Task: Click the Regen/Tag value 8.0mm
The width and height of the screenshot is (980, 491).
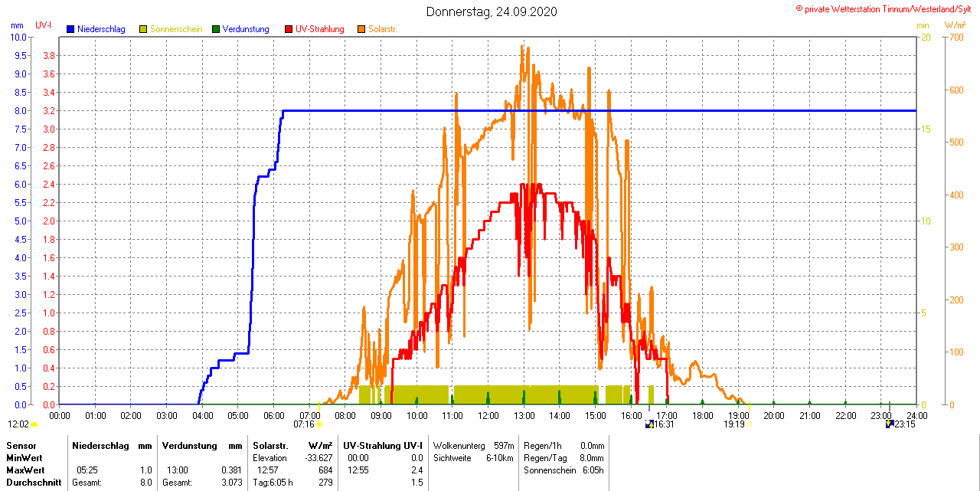Action: (x=592, y=457)
